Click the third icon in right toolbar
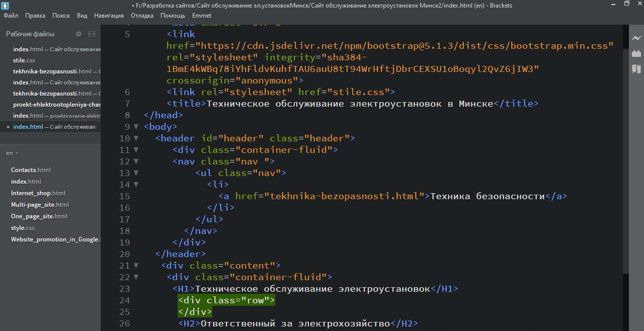 636,69
